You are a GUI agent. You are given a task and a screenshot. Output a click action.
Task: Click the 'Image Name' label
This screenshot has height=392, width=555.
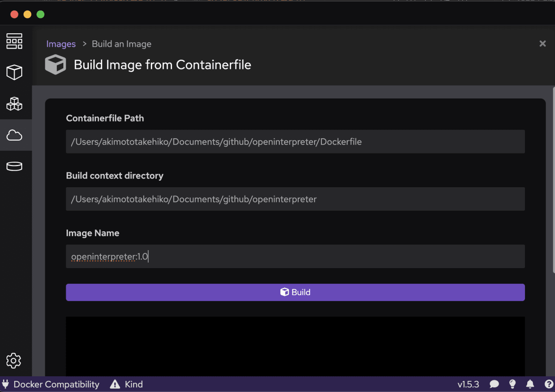pos(92,233)
